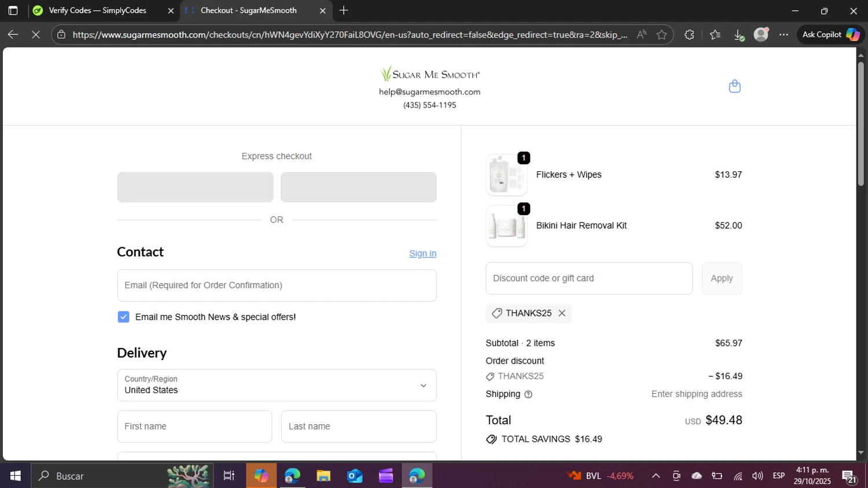Open the tab actions menu icon
Screen dimensions: 868x488
(x=13, y=10)
